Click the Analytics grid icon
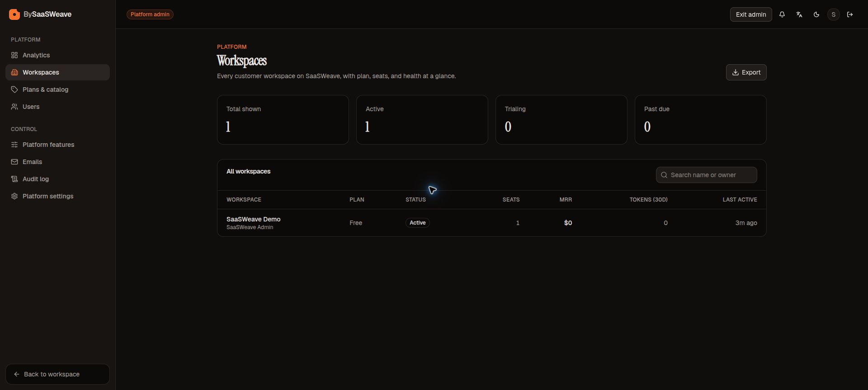The image size is (868, 390). [x=14, y=55]
